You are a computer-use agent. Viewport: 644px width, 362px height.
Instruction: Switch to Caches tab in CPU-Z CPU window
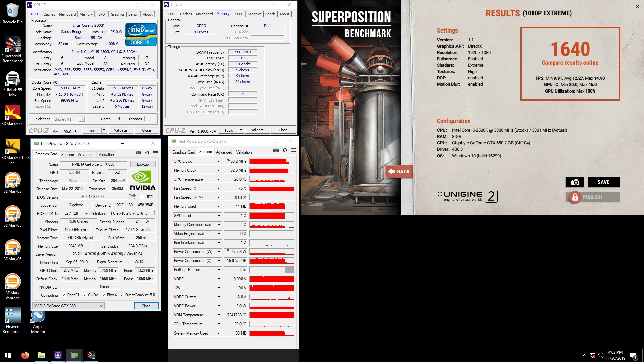coord(49,14)
